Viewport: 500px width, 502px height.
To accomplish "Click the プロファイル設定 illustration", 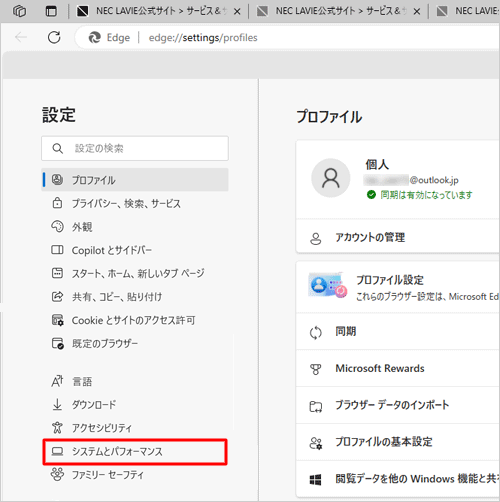I will pyautogui.click(x=328, y=285).
